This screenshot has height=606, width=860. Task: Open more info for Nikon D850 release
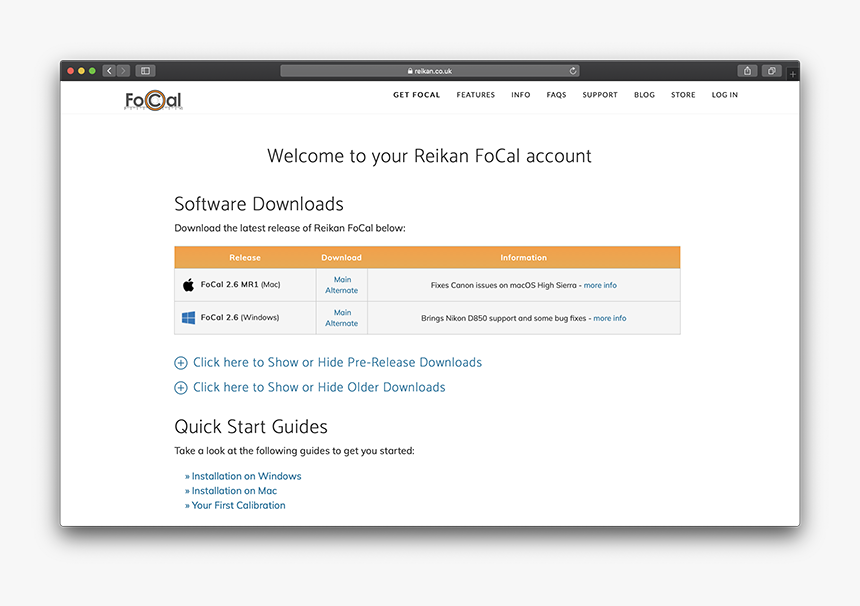pyautogui.click(x=609, y=318)
